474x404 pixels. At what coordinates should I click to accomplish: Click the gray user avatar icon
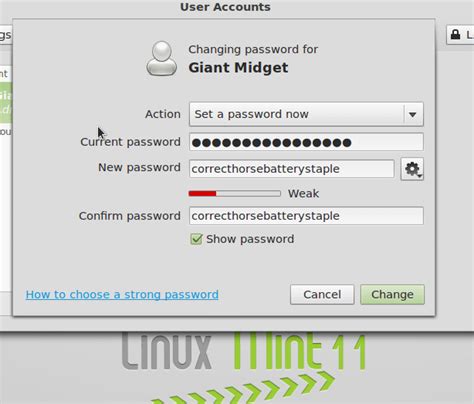click(x=162, y=59)
